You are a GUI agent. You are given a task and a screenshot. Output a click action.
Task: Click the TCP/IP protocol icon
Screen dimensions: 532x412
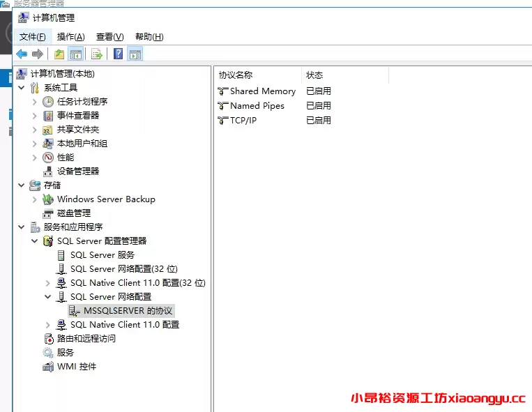222,121
